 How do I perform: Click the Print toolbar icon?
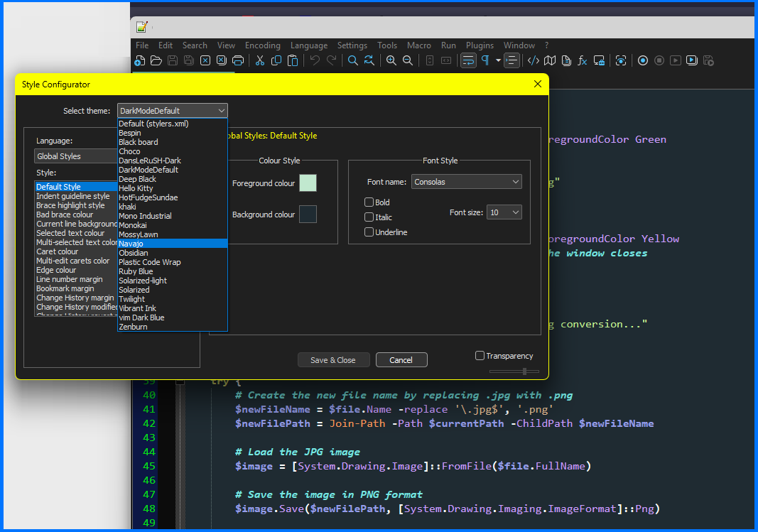[238, 61]
